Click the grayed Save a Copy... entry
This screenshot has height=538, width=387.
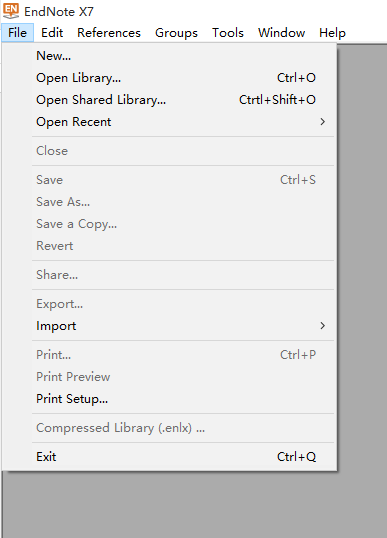click(x=185, y=224)
